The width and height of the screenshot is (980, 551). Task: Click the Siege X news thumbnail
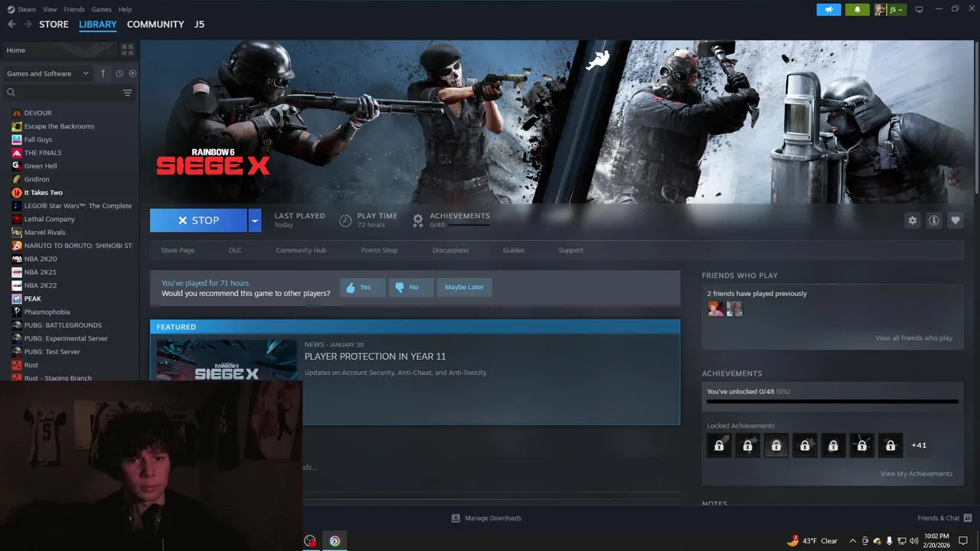tap(227, 360)
